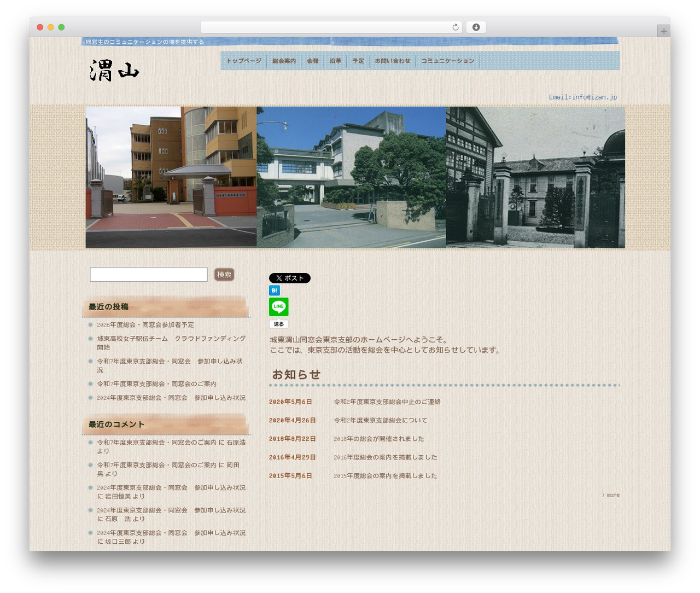
Task: Click the 最近の投稿 heading
Action: (x=108, y=307)
